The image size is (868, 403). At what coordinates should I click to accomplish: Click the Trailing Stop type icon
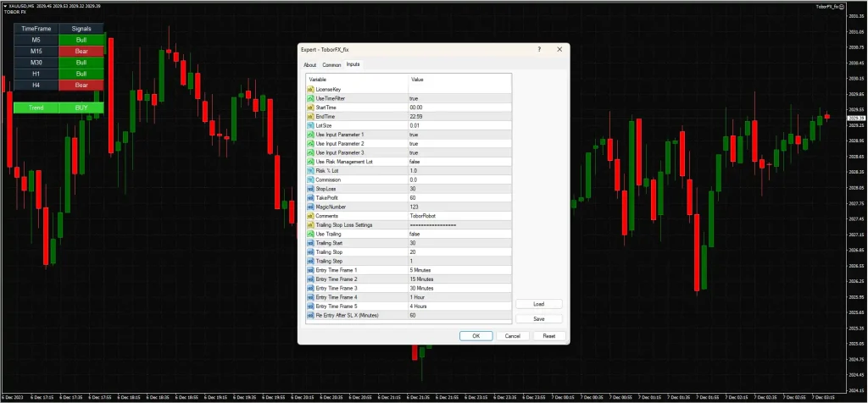tap(310, 252)
